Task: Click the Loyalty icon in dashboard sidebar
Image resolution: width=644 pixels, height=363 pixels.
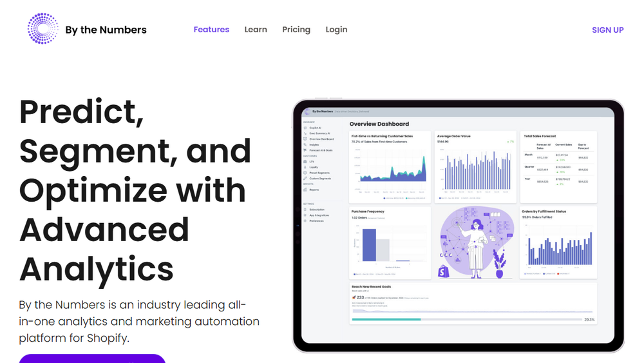Action: click(x=305, y=168)
